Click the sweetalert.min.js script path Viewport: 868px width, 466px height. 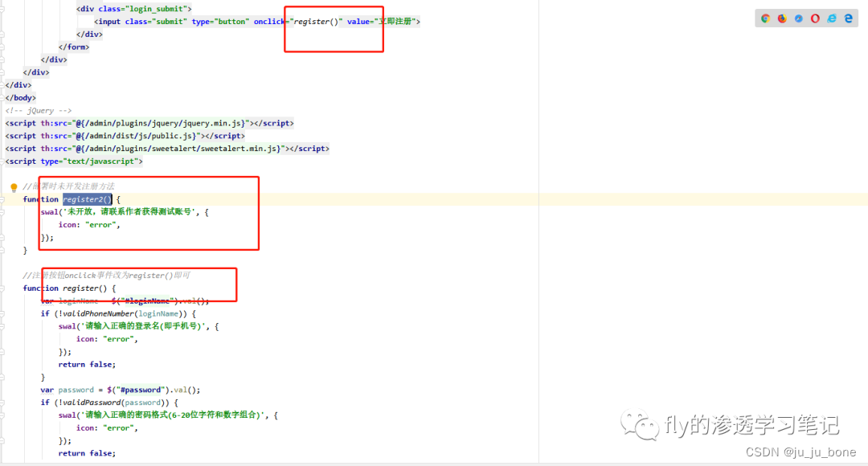point(180,149)
